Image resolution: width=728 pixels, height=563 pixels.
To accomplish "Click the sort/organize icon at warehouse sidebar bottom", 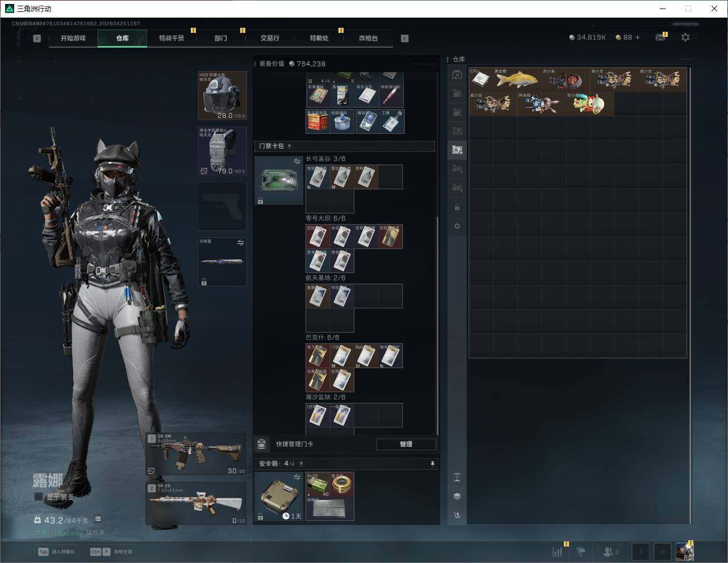I will 457,515.
